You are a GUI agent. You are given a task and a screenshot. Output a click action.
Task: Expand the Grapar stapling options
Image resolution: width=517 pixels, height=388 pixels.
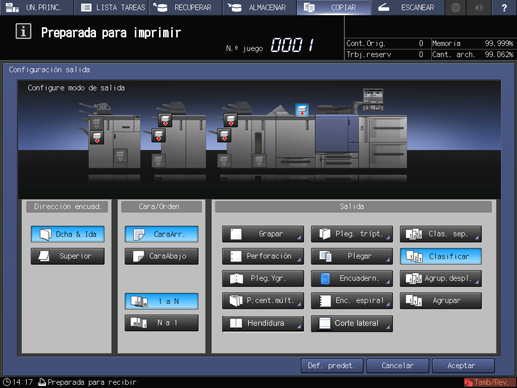point(263,234)
